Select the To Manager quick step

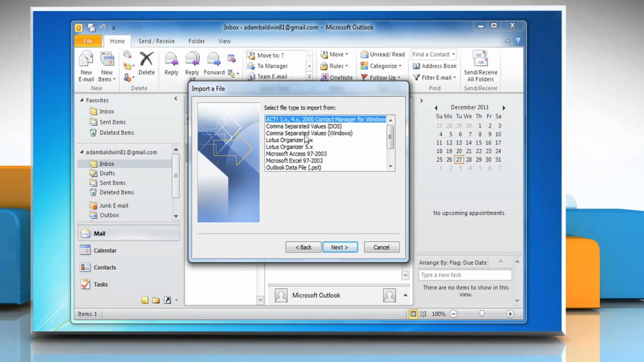276,66
